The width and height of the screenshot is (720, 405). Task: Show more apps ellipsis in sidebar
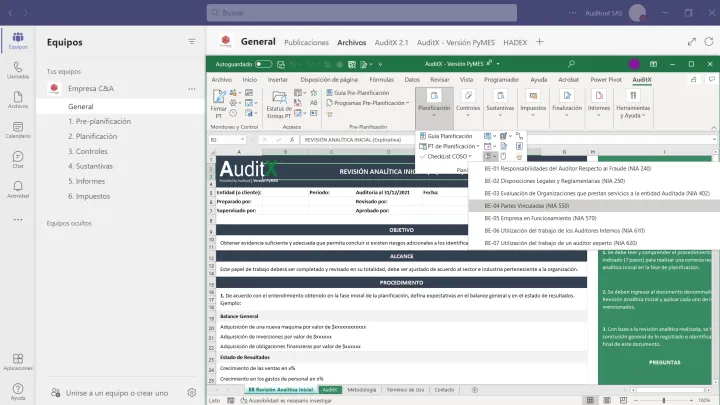[18, 219]
